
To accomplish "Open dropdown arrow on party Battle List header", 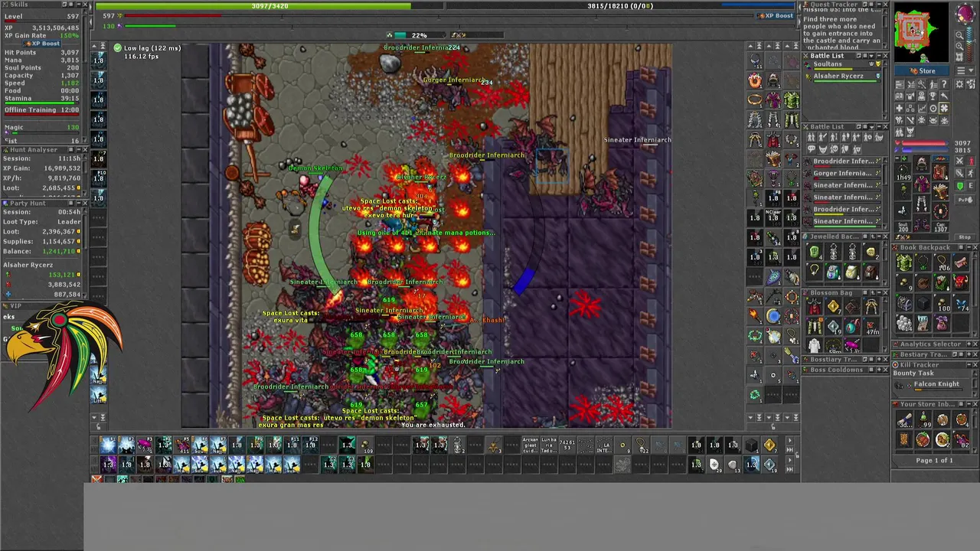I will 871,56.
